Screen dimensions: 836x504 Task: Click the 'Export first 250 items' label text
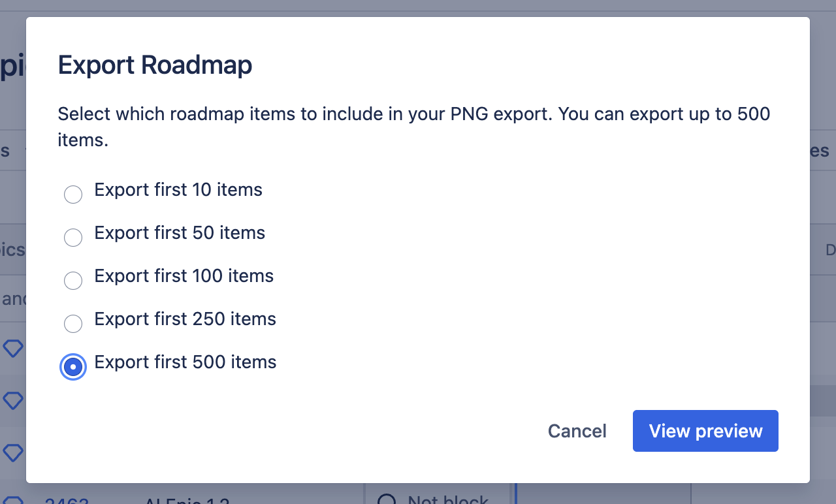(x=185, y=319)
